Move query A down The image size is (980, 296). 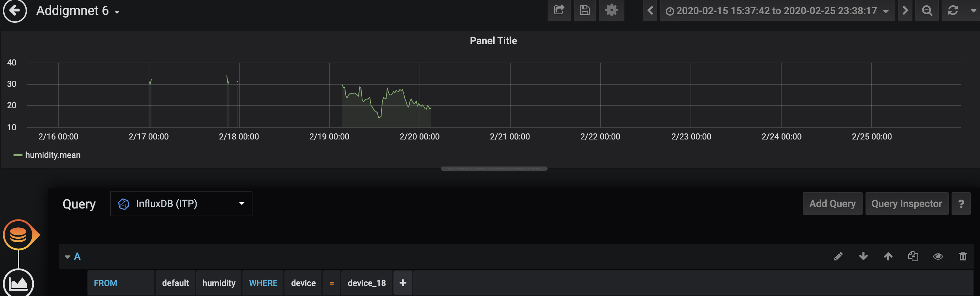pos(863,256)
